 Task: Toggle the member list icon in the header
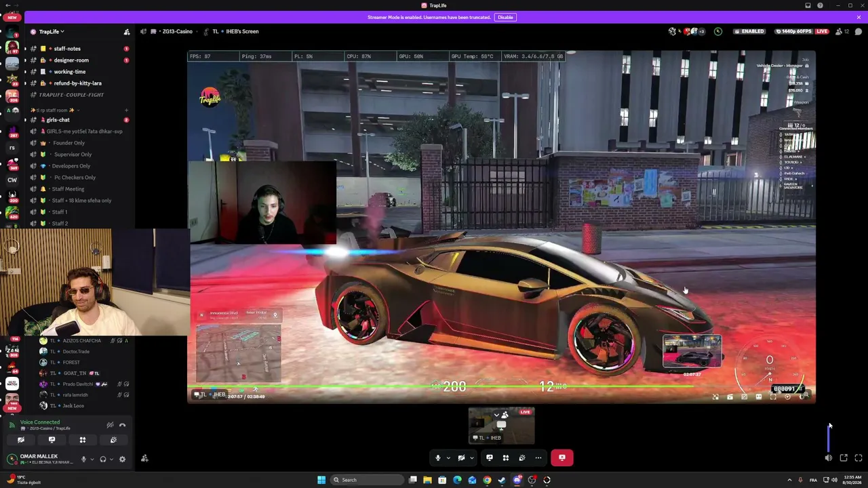(839, 31)
